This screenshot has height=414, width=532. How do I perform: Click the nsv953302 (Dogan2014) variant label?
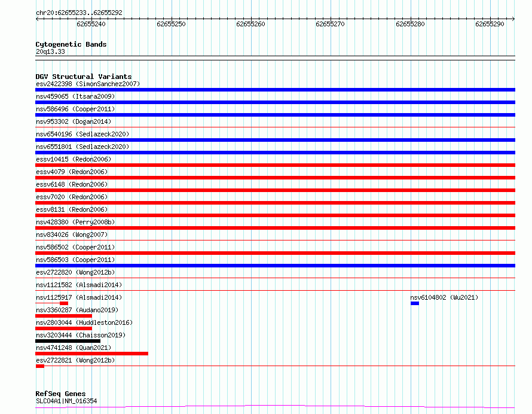point(73,121)
